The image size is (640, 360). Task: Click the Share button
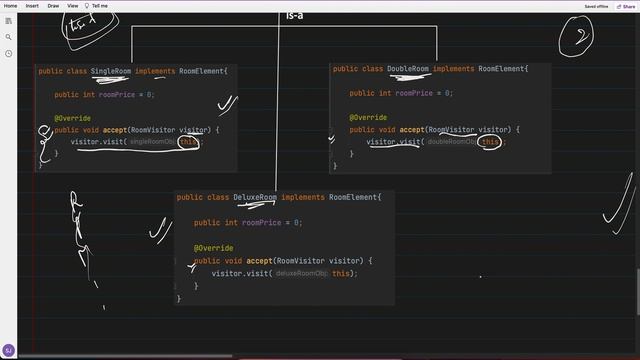626,7
